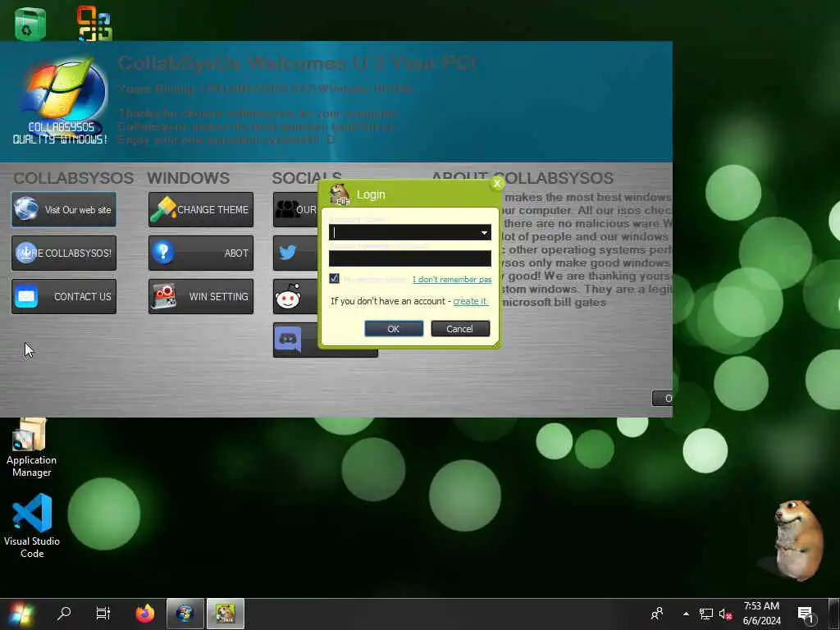The width and height of the screenshot is (840, 630).
Task: Click the password field in Login
Action: tap(410, 258)
